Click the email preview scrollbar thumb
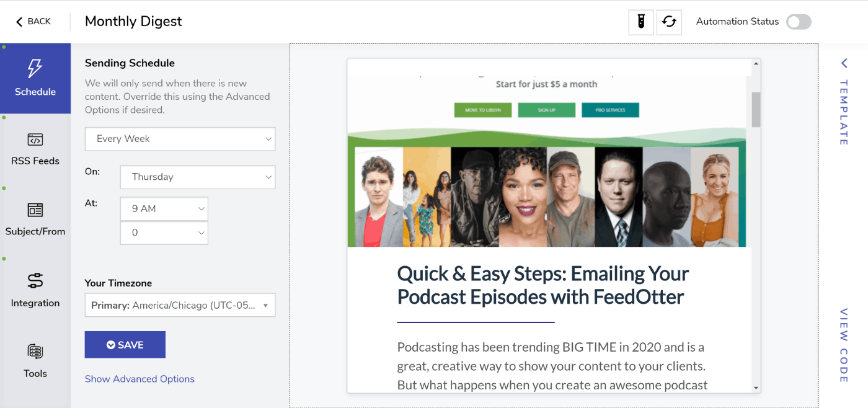 pos(756,110)
